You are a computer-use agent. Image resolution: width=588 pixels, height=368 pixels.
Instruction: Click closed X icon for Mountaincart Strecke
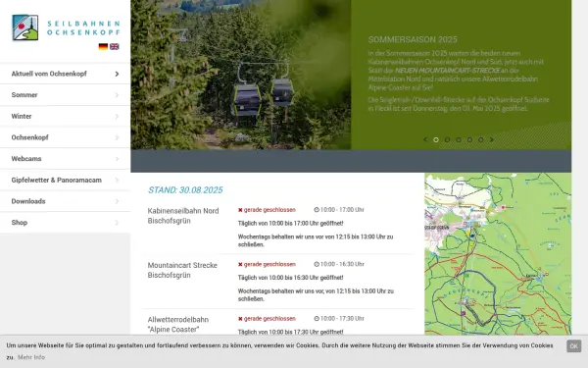click(x=240, y=264)
